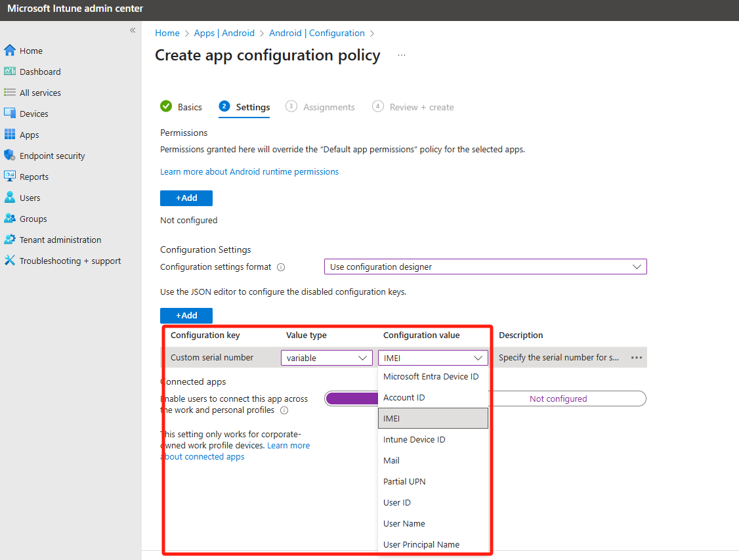Open the ellipsis menu beside page title
Image resolution: width=739 pixels, height=560 pixels.
click(x=402, y=55)
